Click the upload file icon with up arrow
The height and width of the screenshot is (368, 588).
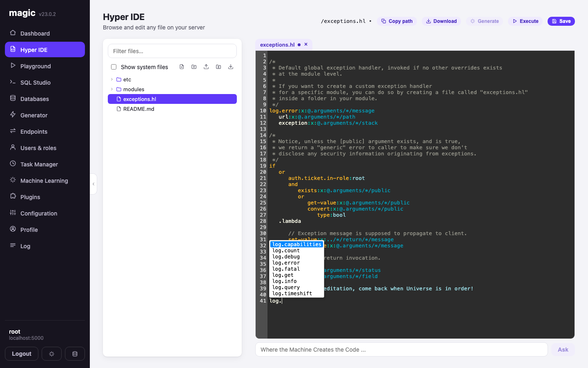pos(206,67)
